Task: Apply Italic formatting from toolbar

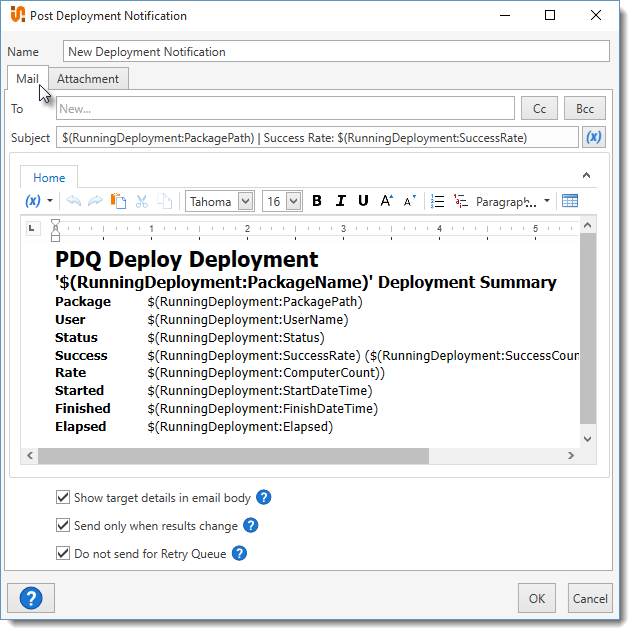Action: click(340, 201)
